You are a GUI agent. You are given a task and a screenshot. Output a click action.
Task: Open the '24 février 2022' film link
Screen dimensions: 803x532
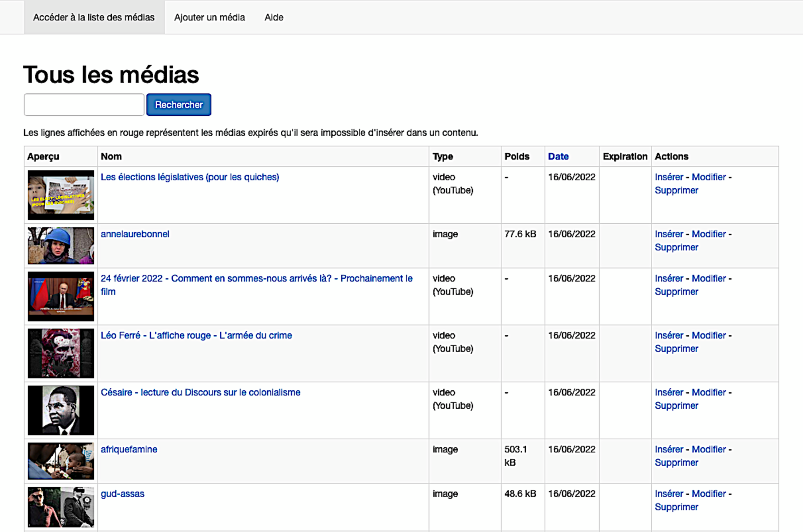pos(256,278)
